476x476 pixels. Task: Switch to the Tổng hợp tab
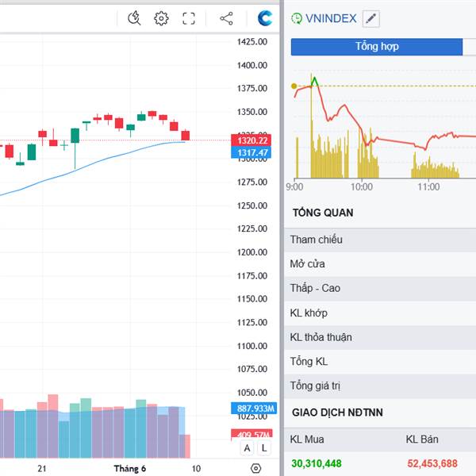pos(377,47)
